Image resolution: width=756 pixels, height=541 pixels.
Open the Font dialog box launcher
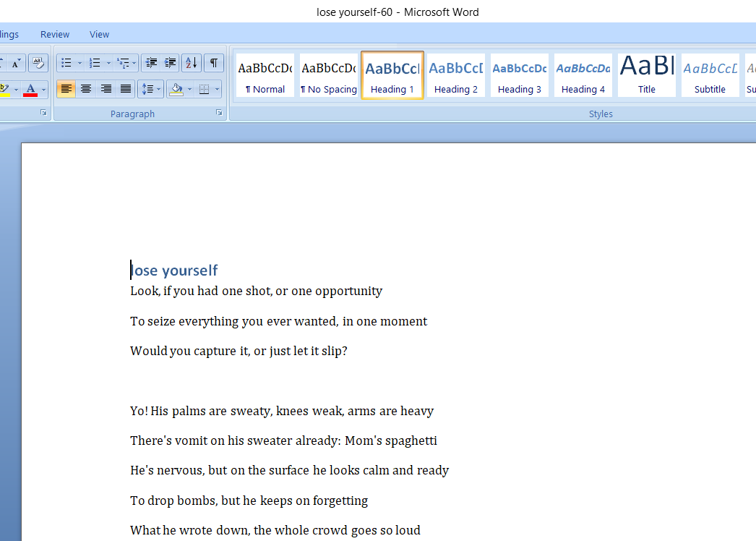point(43,112)
